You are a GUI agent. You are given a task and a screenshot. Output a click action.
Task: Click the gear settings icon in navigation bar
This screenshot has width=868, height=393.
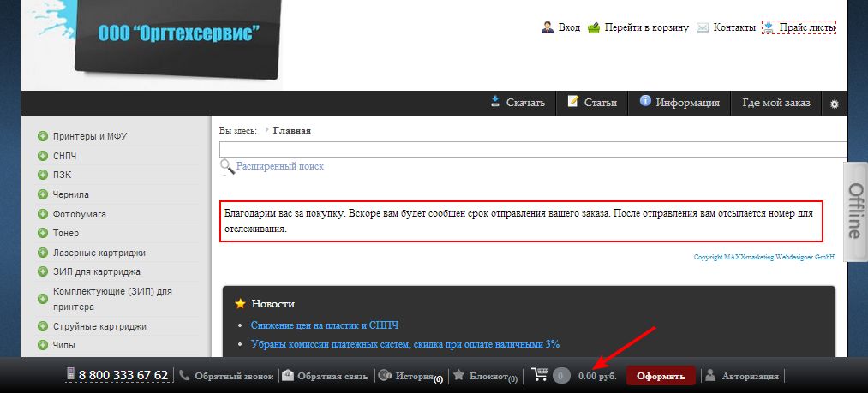pyautogui.click(x=835, y=104)
